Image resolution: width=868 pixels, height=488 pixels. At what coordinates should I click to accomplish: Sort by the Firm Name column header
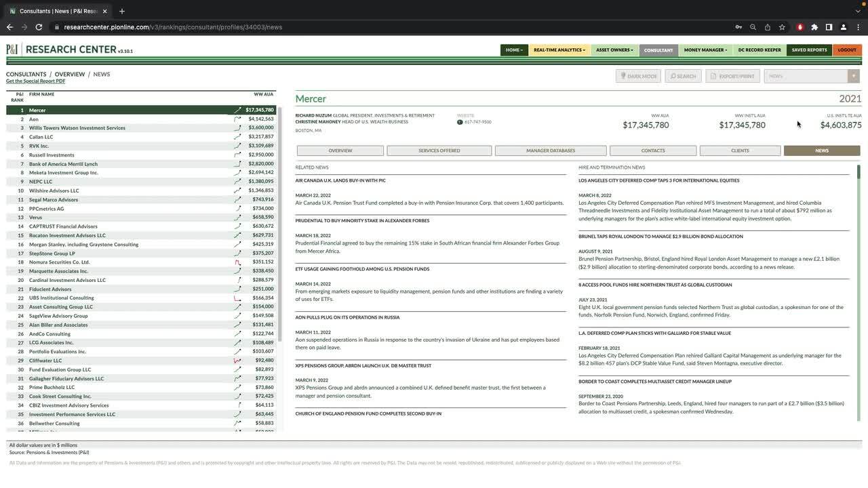click(41, 94)
